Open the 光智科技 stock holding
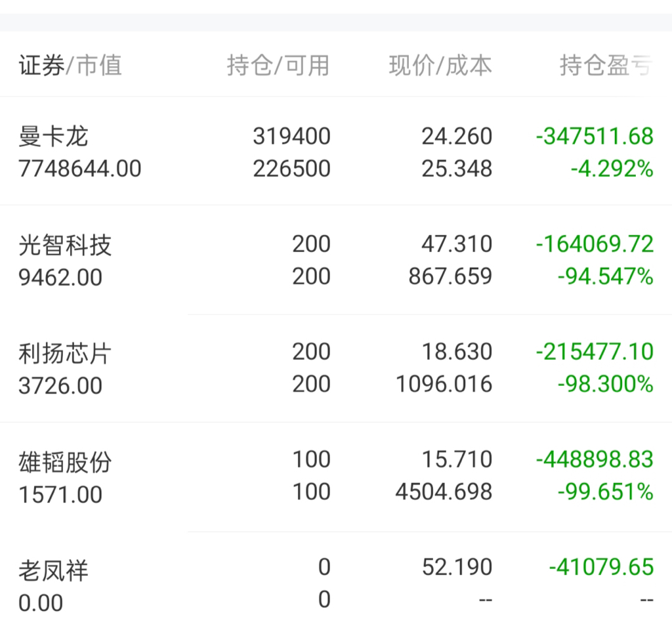Image resolution: width=672 pixels, height=638 pixels. pyautogui.click(x=336, y=260)
